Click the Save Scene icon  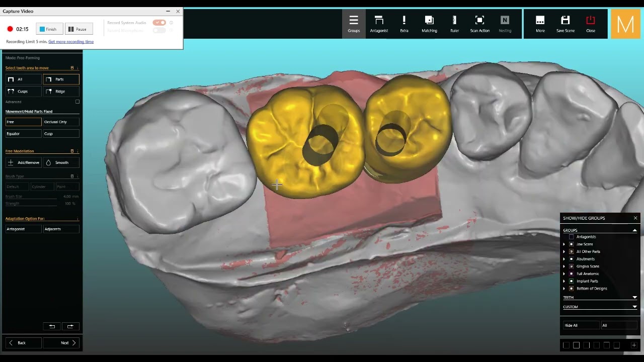click(x=565, y=24)
